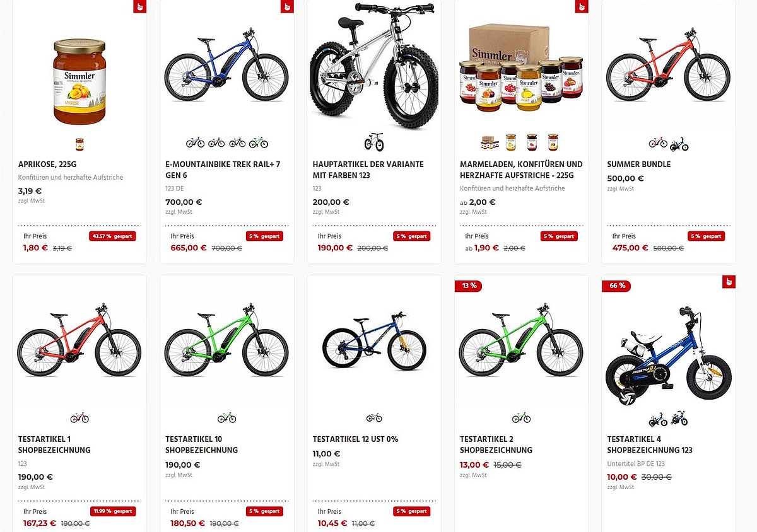Click red corner badge on E-Mountainbike Trek card
Screen dimensions: 757x532
[287, 6]
